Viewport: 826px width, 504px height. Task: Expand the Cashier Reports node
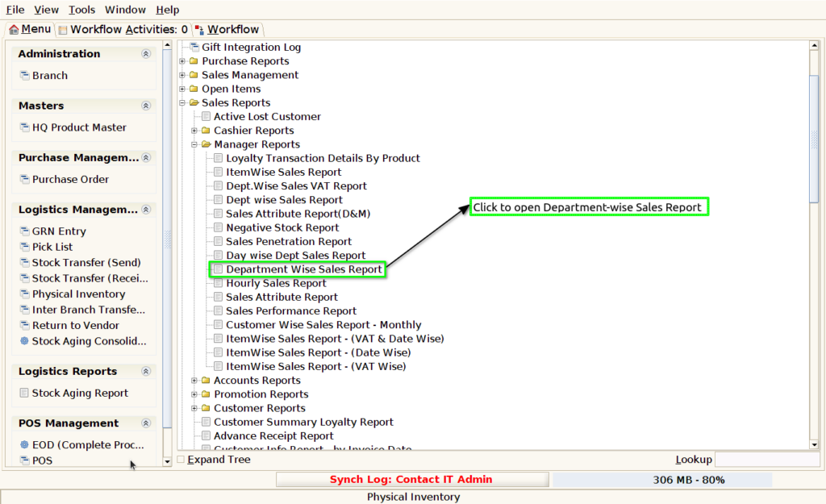194,130
